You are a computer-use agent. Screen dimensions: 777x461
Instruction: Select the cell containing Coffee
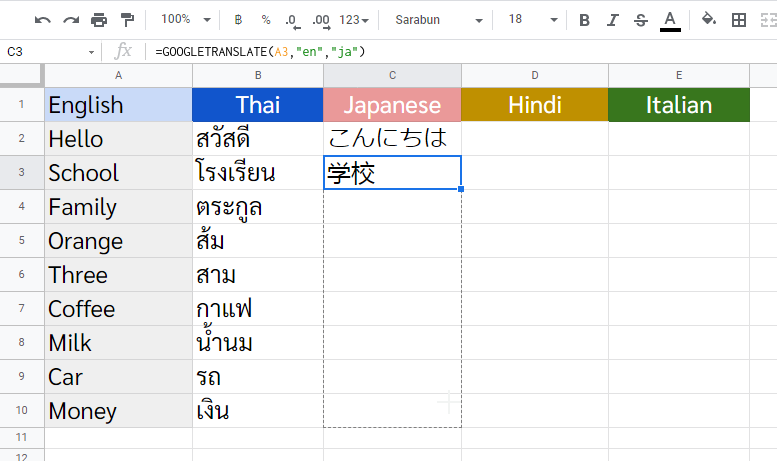pos(118,308)
